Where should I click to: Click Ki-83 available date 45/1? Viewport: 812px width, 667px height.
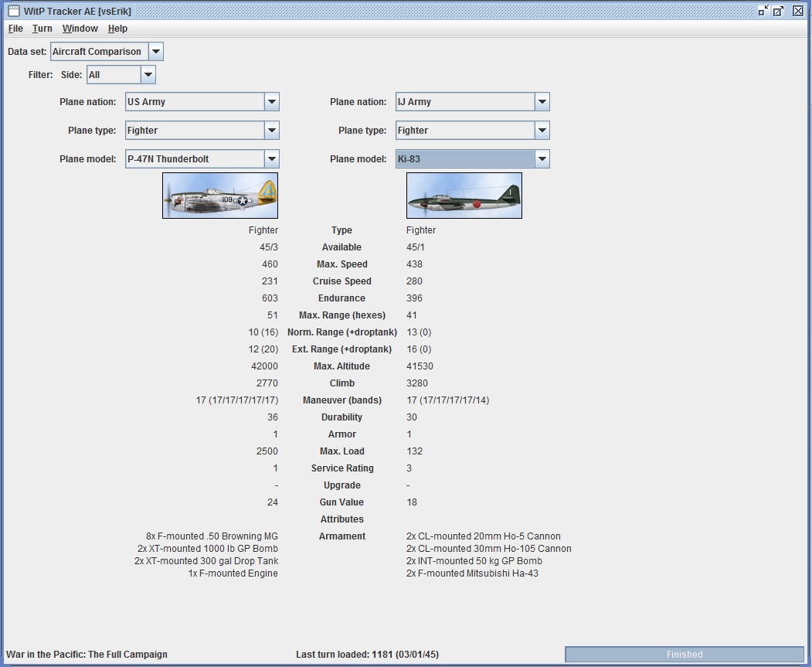(416, 247)
